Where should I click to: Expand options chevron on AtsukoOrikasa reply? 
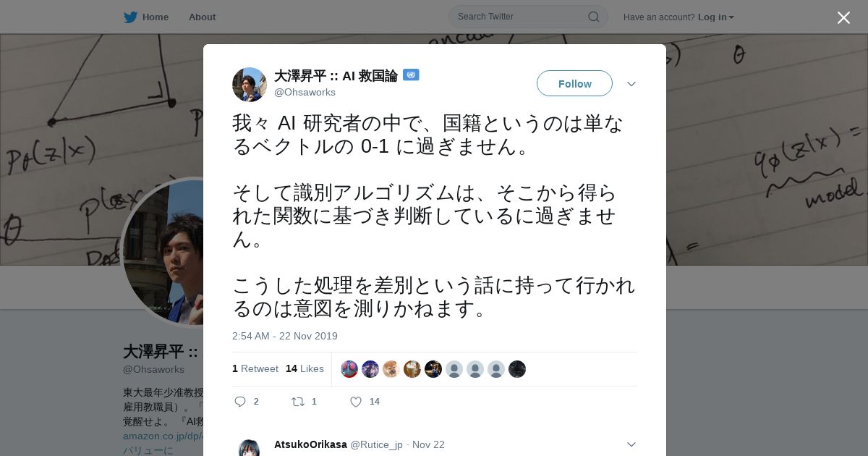pyautogui.click(x=631, y=444)
